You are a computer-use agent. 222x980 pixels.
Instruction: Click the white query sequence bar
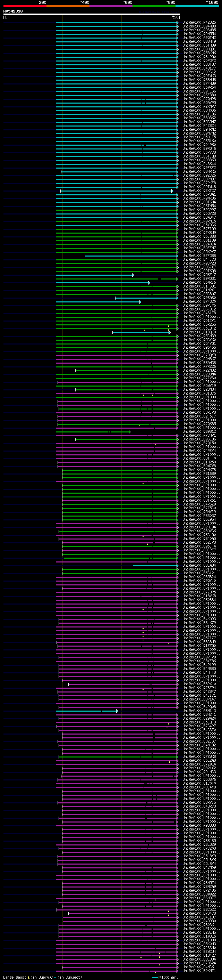coord(92,14)
